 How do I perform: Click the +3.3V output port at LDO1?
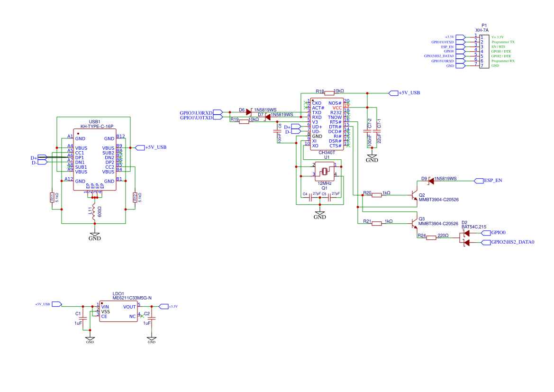pyautogui.click(x=168, y=307)
